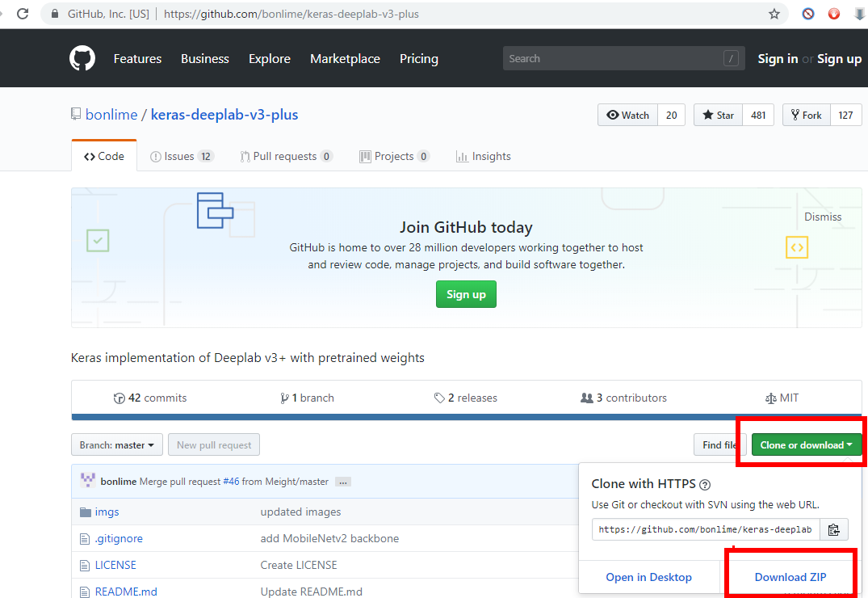The height and width of the screenshot is (598, 868).
Task: Open the README.md file
Action: click(x=126, y=592)
